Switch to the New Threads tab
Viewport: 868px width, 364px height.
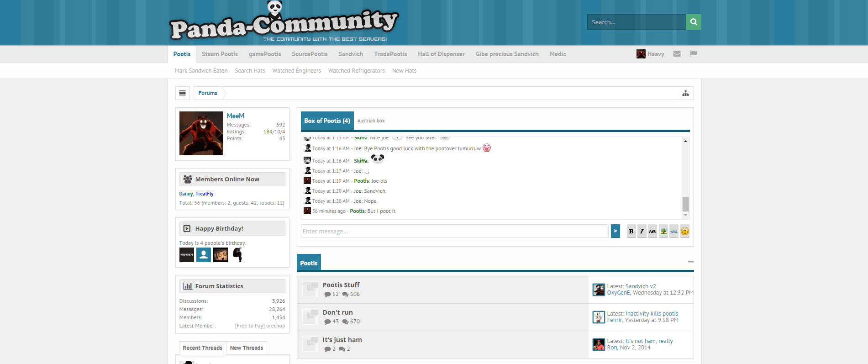point(246,348)
